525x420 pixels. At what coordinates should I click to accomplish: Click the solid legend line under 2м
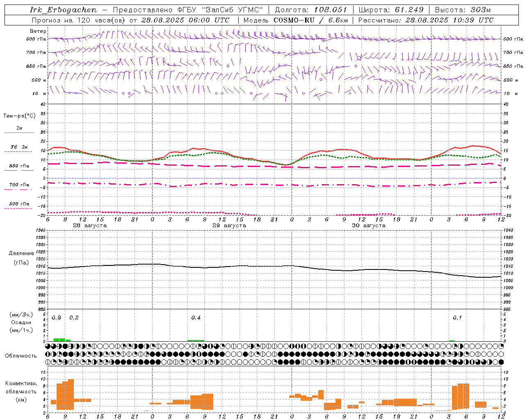point(19,132)
